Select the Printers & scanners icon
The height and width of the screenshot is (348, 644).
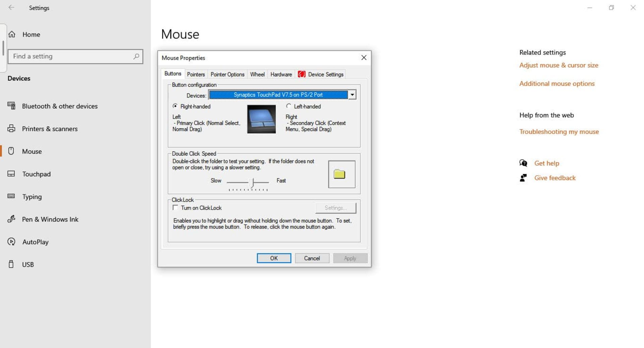[11, 129]
